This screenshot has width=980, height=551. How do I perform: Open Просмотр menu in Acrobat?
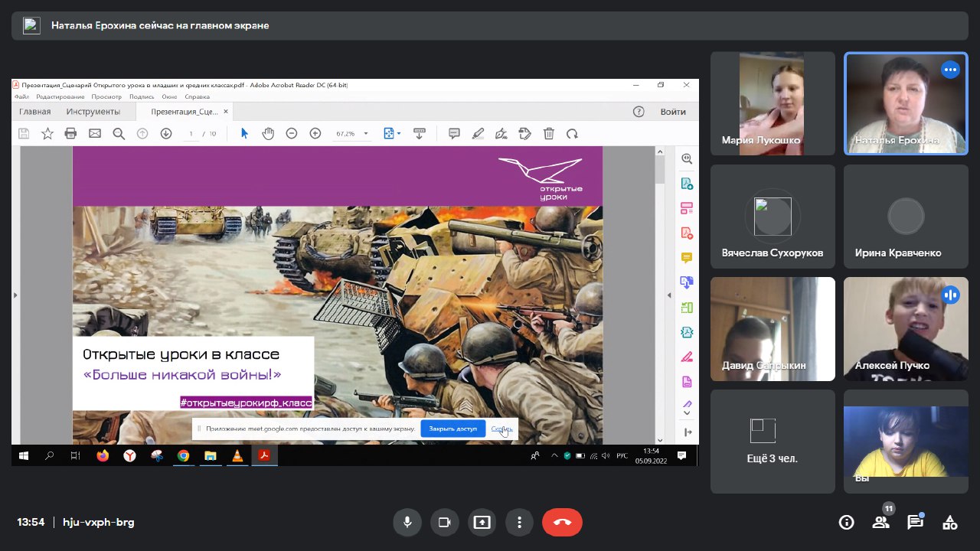click(x=106, y=97)
